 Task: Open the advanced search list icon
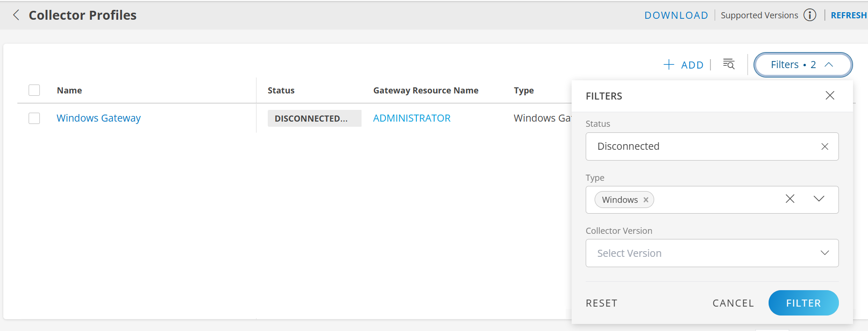pyautogui.click(x=728, y=64)
